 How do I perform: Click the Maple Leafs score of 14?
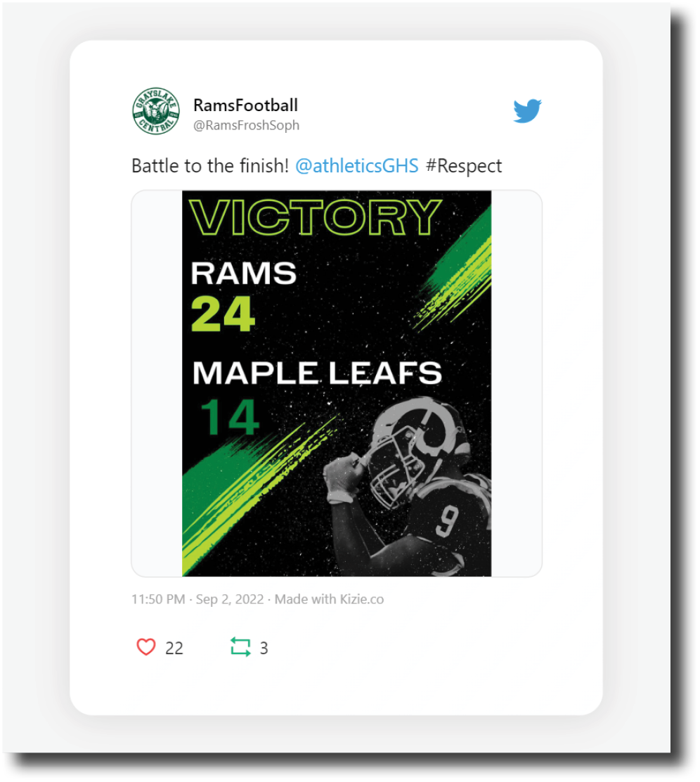coord(230,418)
